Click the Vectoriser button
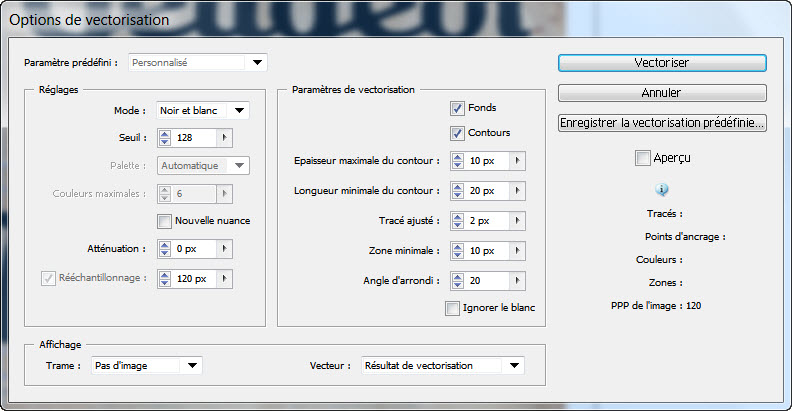The width and height of the screenshot is (792, 411). click(662, 63)
